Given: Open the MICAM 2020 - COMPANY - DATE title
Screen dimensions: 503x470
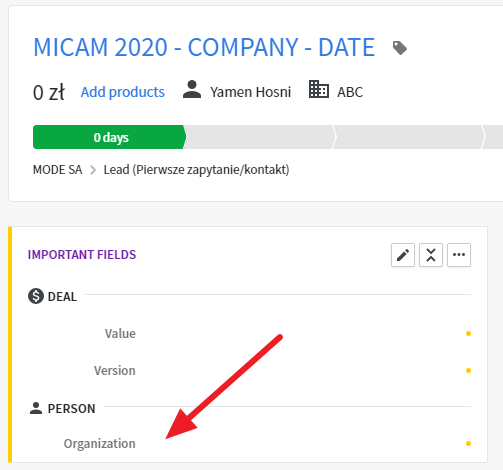Looking at the screenshot, I should [204, 47].
